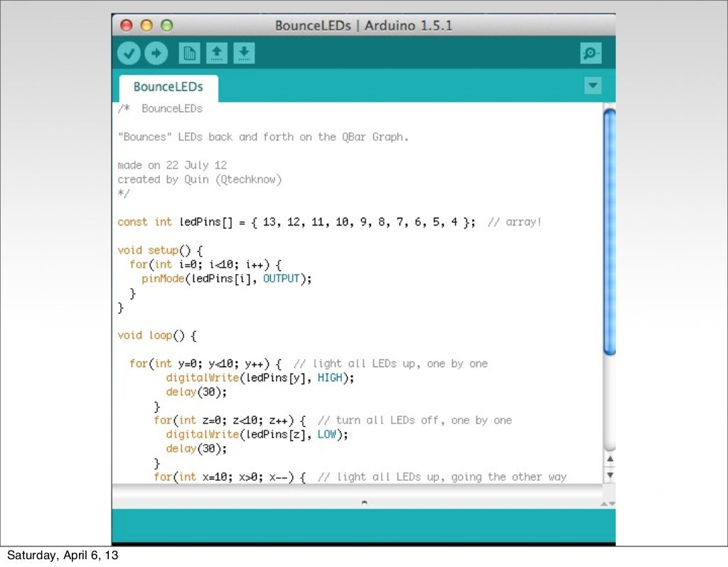Minimize the Arduino window
728x567 pixels.
coord(146,25)
